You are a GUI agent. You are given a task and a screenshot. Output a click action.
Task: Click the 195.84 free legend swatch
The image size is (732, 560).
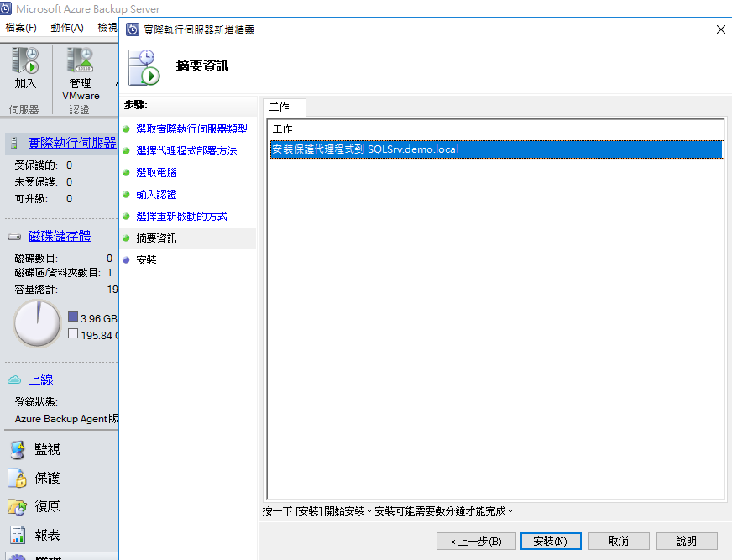click(73, 333)
